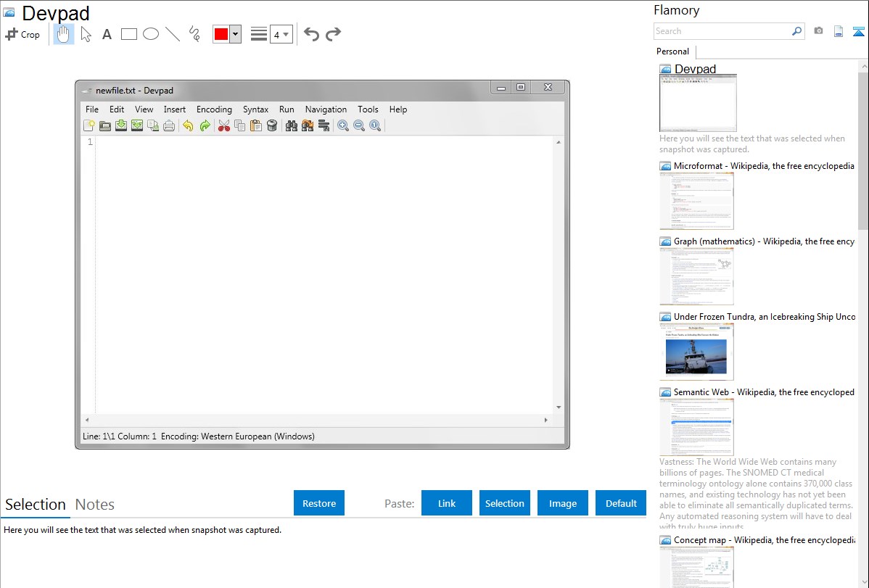Viewport: 869px width, 588px height.
Task: Click the red color swatch
Action: 221,34
